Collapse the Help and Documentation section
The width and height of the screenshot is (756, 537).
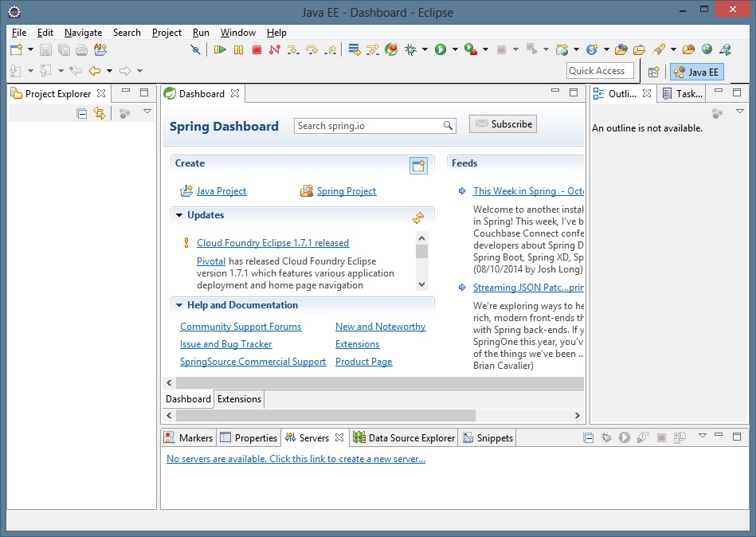pos(179,305)
